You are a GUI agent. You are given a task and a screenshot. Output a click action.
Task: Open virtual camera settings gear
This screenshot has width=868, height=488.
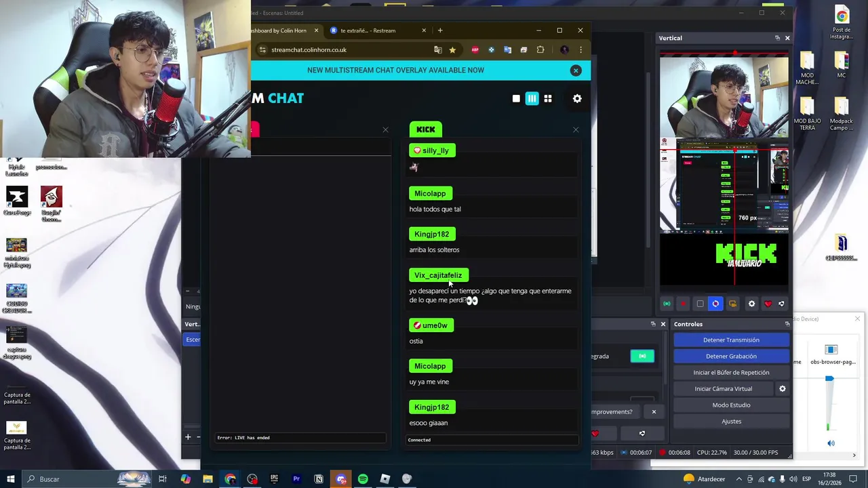pyautogui.click(x=782, y=389)
